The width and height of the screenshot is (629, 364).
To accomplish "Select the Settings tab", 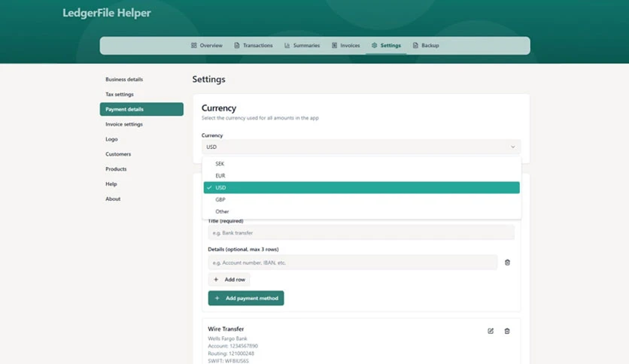I will [x=386, y=45].
